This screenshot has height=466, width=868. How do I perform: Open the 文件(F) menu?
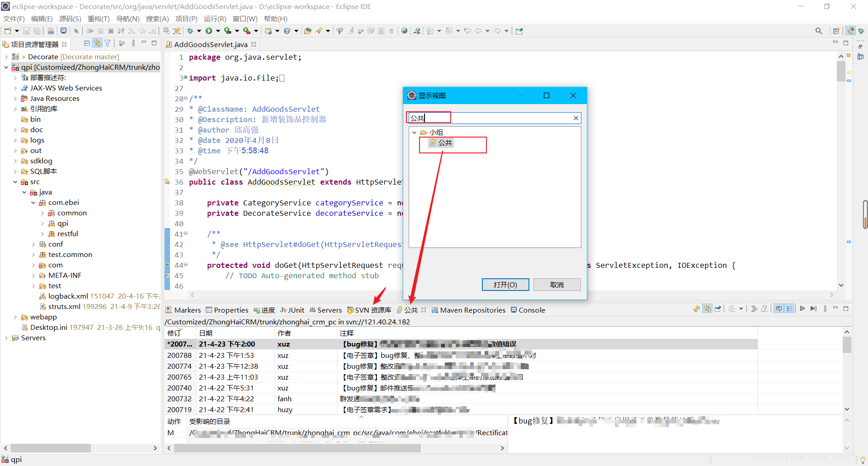[14, 19]
